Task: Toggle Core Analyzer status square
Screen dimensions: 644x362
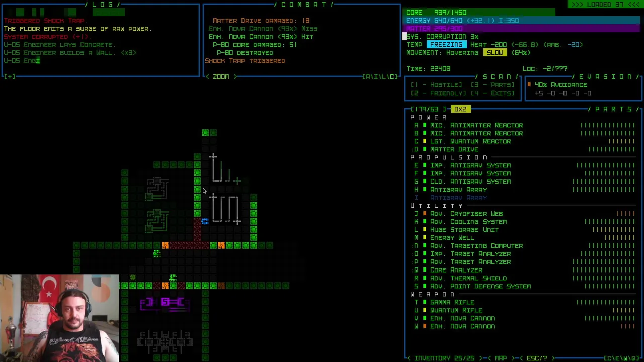Action: pos(425,270)
